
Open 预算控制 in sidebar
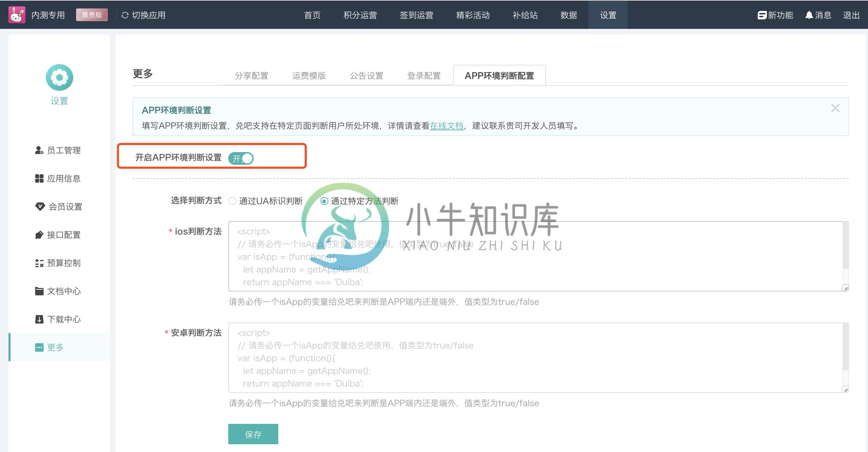click(64, 263)
